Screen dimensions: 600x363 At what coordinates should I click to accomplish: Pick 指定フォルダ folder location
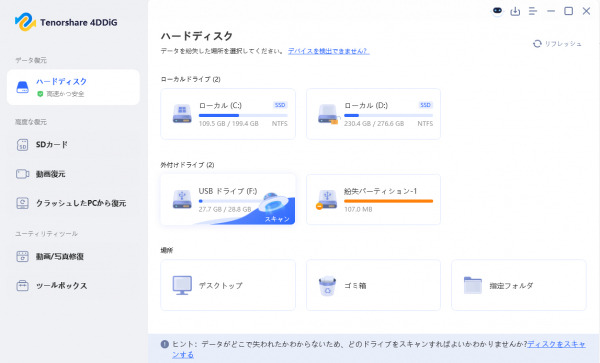pos(519,285)
